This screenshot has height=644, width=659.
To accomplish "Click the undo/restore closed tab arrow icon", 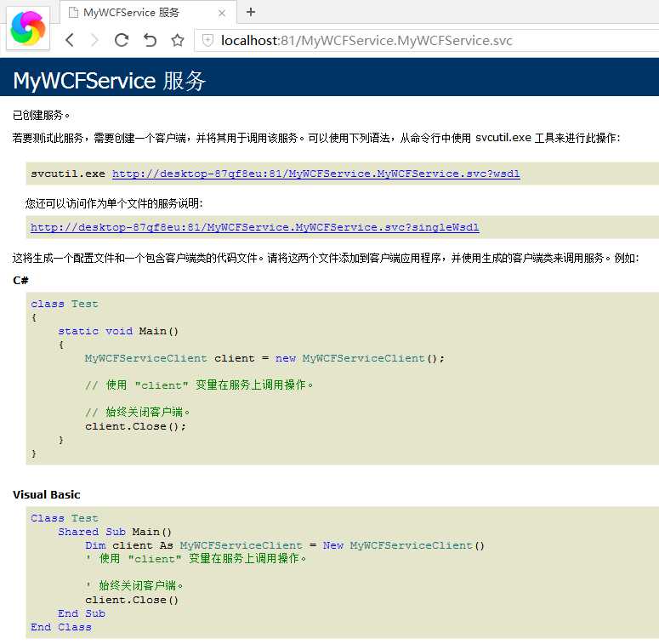I will (x=150, y=40).
